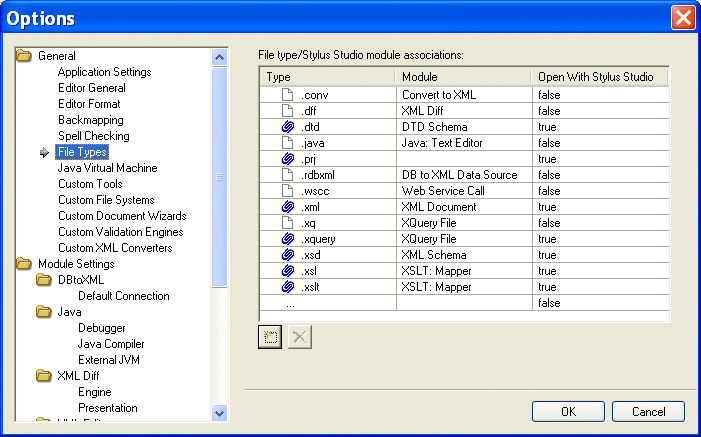The height and width of the screenshot is (437, 701).
Task: Select Application Settings in the tree
Action: click(x=104, y=72)
